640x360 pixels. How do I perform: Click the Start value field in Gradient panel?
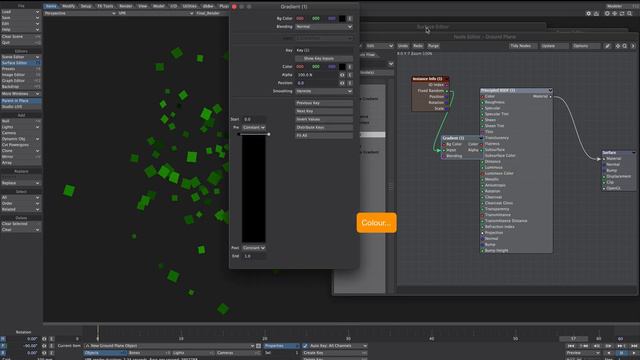tap(253, 119)
